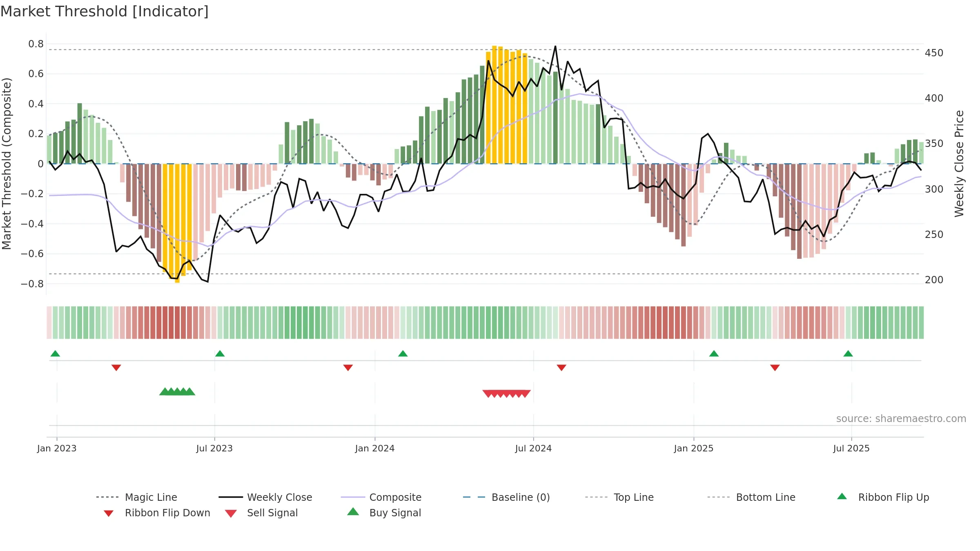
Task: Toggle the Magic Line legend entry
Action: point(137,497)
